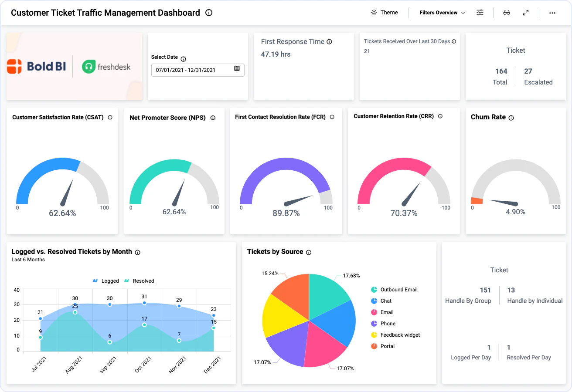This screenshot has height=392, width=572.
Task: Open the three-dot more options menu
Action: [552, 13]
